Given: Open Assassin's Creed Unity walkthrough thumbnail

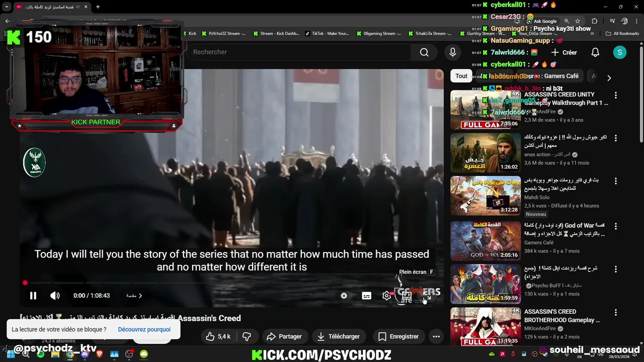Looking at the screenshot, I should [x=486, y=110].
